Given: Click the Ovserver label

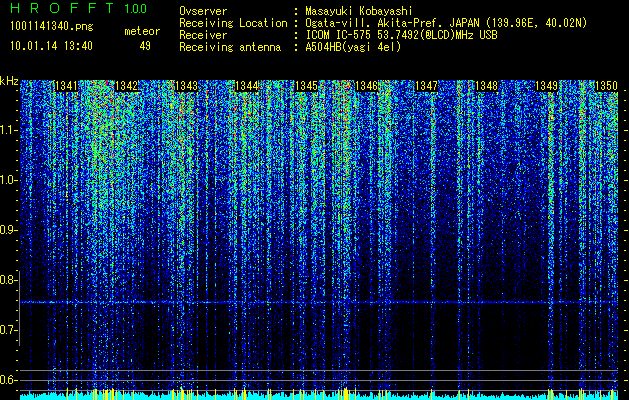Looking at the screenshot, I should pyautogui.click(x=203, y=11).
